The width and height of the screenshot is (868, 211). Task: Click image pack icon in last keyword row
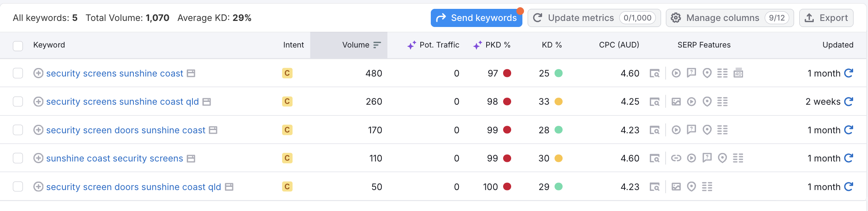pos(676,187)
